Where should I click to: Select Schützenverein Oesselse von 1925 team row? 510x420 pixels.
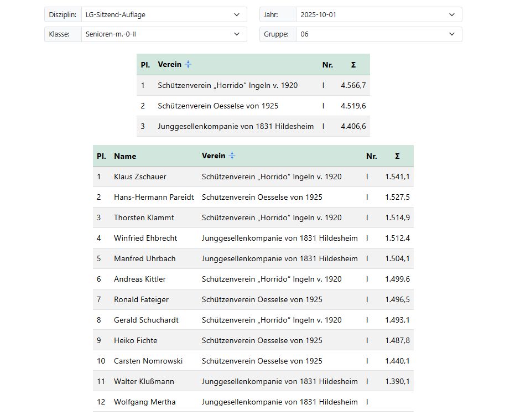218,106
